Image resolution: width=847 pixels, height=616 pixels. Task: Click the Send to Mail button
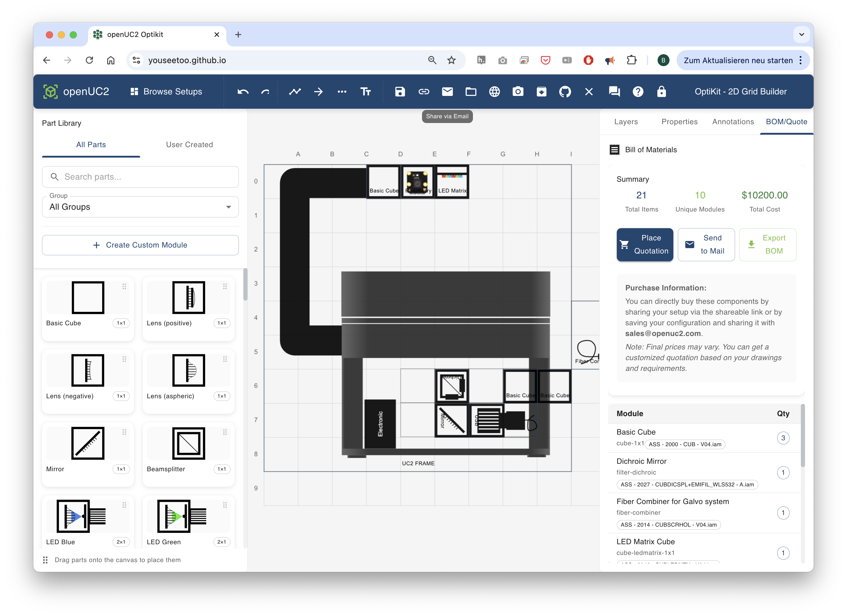pos(706,245)
